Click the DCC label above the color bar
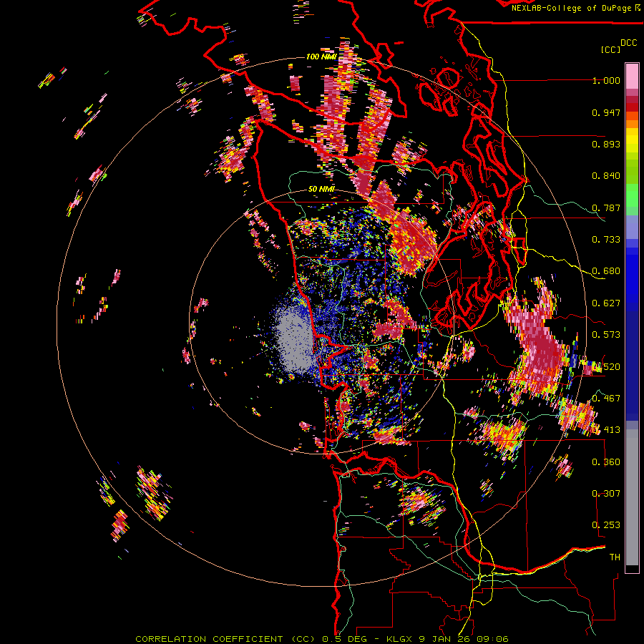Screen dimensions: 644x644 (628, 43)
